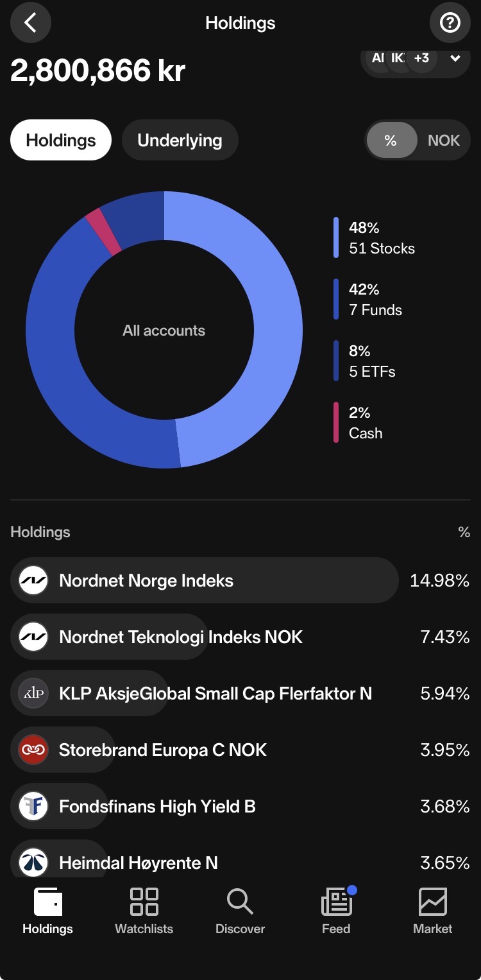Select the Holdings pill tab

pyautogui.click(x=61, y=141)
